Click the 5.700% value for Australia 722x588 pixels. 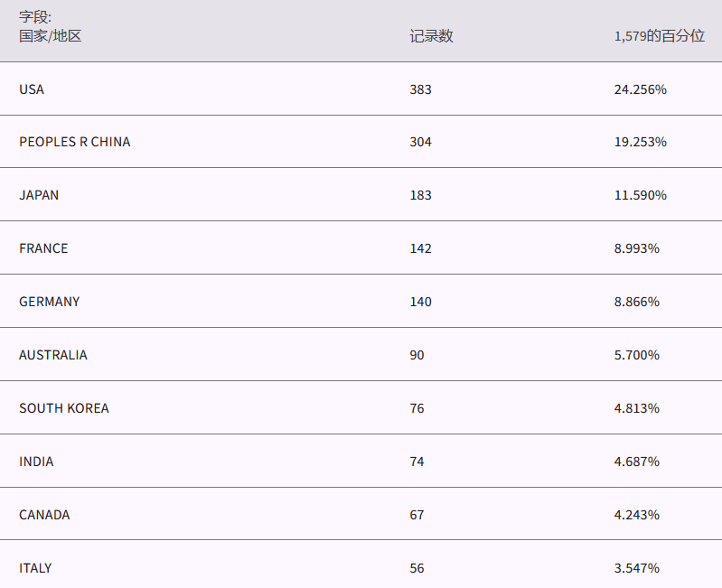636,355
